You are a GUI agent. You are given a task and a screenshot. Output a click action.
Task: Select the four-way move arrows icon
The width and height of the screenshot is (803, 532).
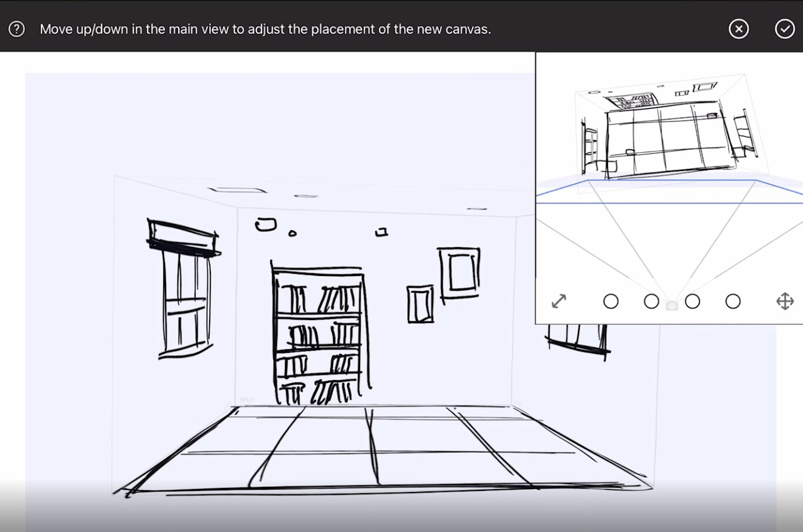coord(785,301)
